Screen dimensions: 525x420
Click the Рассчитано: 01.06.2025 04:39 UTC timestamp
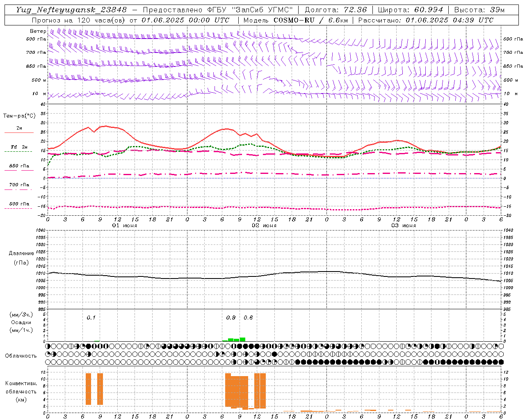[x=426, y=20]
